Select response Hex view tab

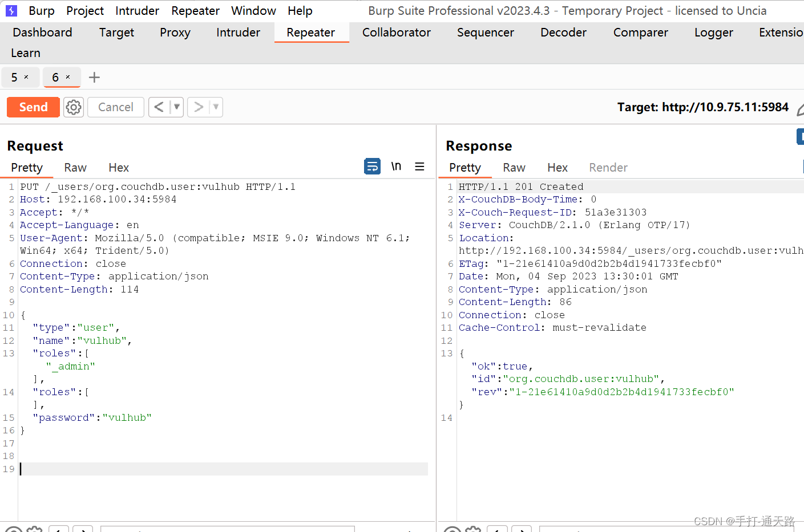coord(557,168)
